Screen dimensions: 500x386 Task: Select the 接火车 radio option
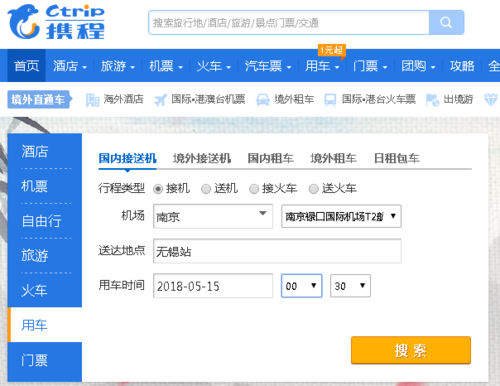point(254,189)
